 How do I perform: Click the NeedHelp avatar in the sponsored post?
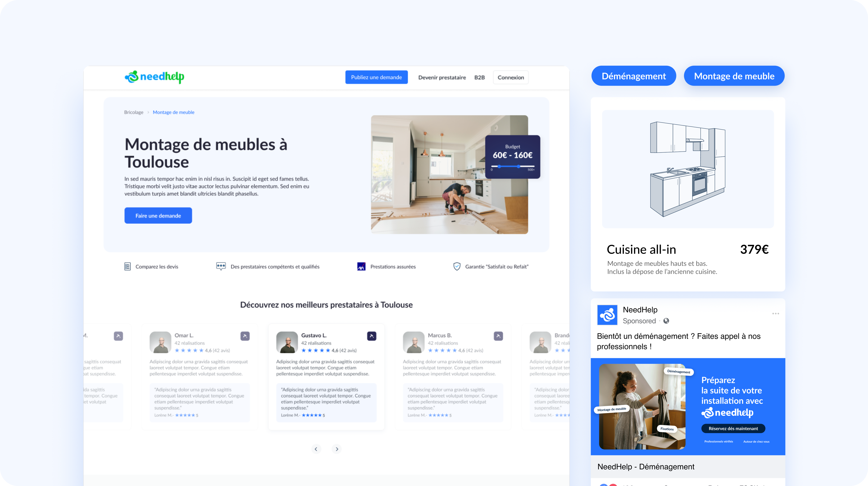click(x=607, y=315)
